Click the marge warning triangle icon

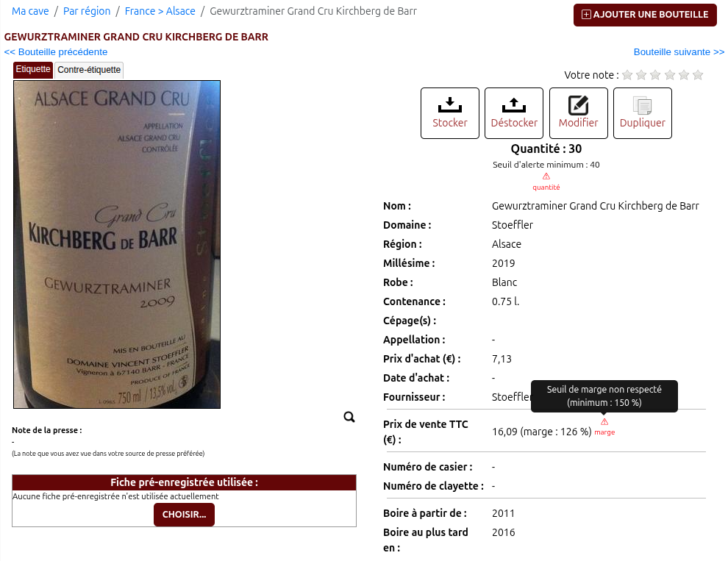(x=604, y=422)
